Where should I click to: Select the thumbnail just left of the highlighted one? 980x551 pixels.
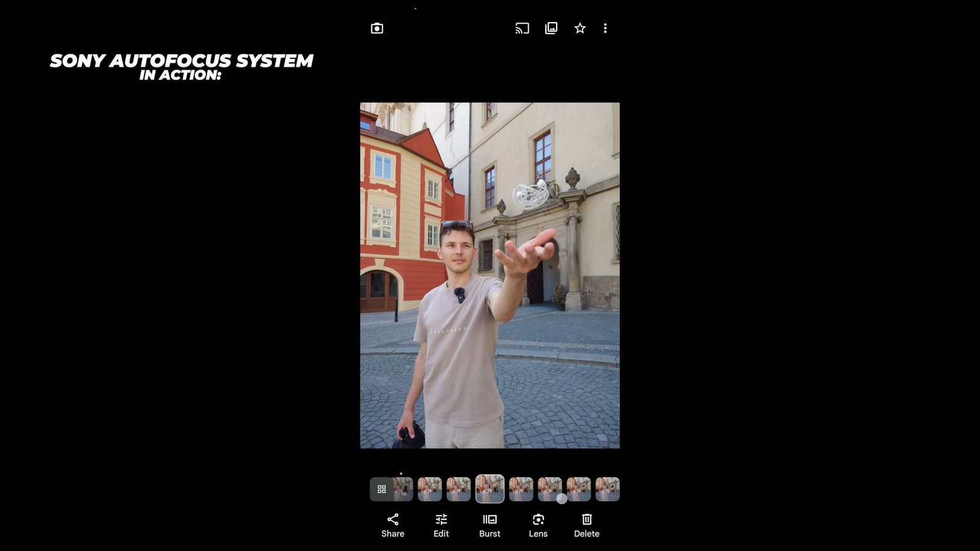click(459, 489)
